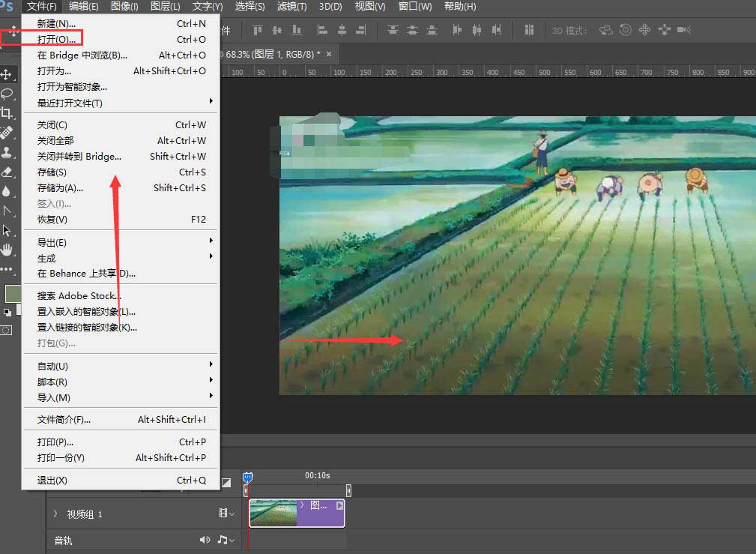Open the 图像(I) menu
The width and height of the screenshot is (756, 554).
pyautogui.click(x=124, y=6)
